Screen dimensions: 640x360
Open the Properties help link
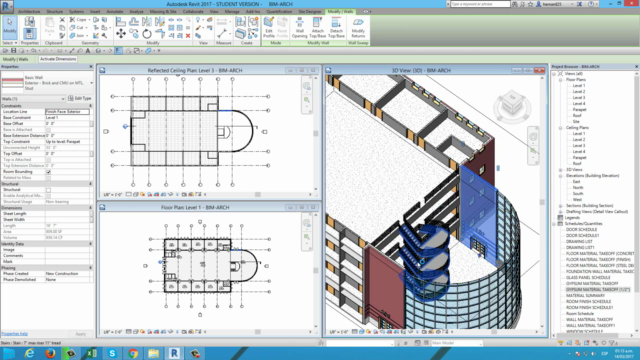[x=14, y=334]
